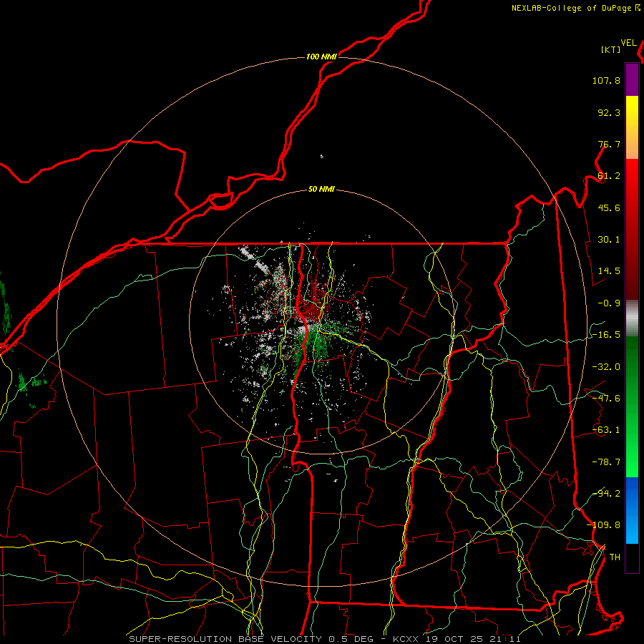Click the 92.3 scale value
This screenshot has height=644, width=644.
click(609, 112)
